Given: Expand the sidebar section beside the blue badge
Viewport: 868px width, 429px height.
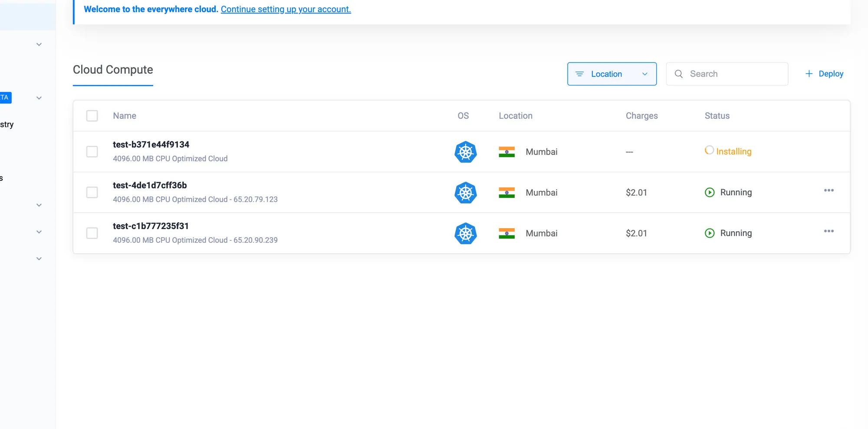Looking at the screenshot, I should tap(39, 98).
